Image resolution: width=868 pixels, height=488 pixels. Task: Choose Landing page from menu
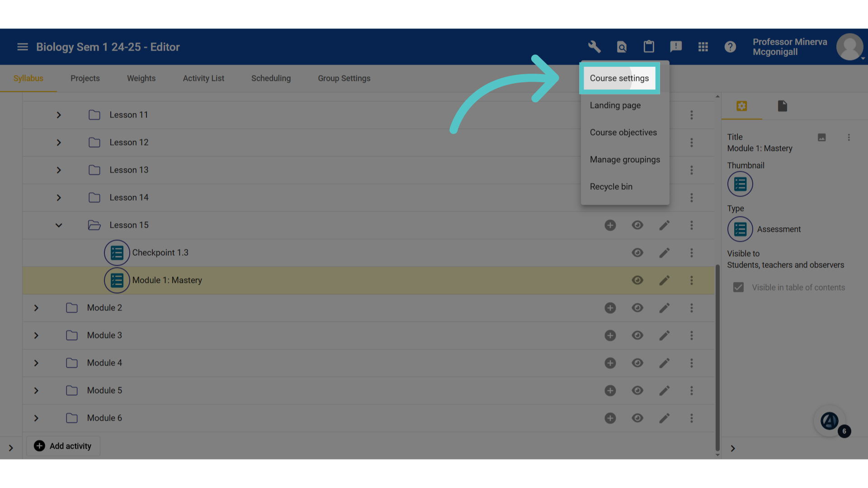[x=625, y=105]
